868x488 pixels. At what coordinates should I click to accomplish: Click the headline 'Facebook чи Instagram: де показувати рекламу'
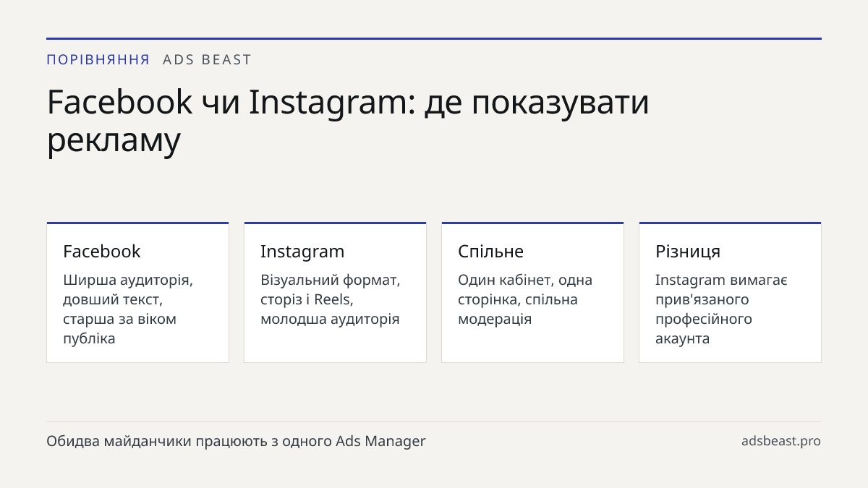348,121
